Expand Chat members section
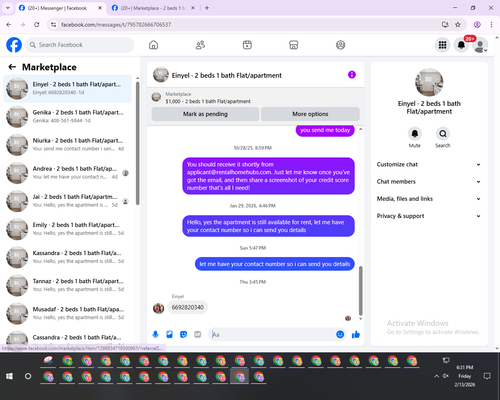Image resolution: width=500 pixels, height=400 pixels. pyautogui.click(x=429, y=182)
